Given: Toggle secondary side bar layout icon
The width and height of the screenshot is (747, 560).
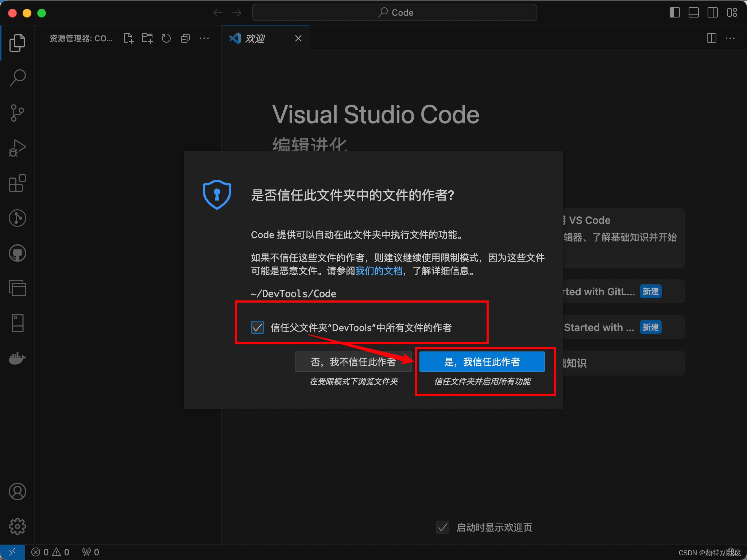Looking at the screenshot, I should coord(712,13).
